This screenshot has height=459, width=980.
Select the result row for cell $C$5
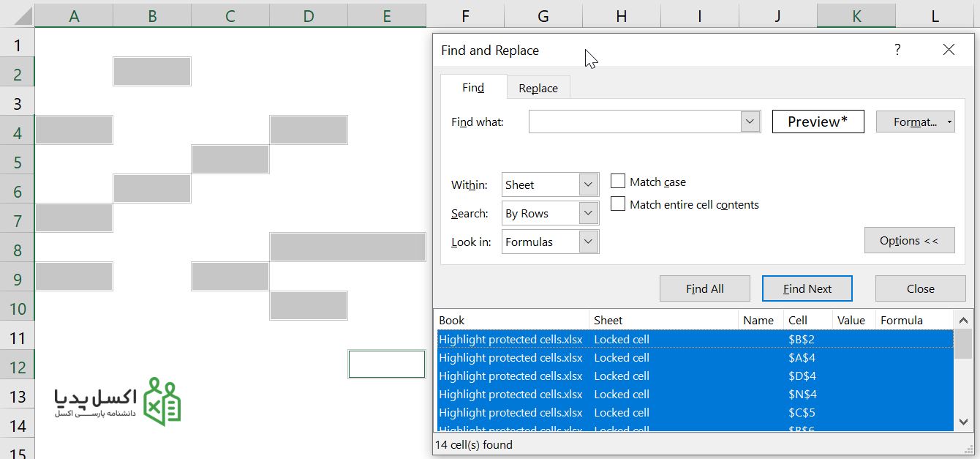pos(695,412)
